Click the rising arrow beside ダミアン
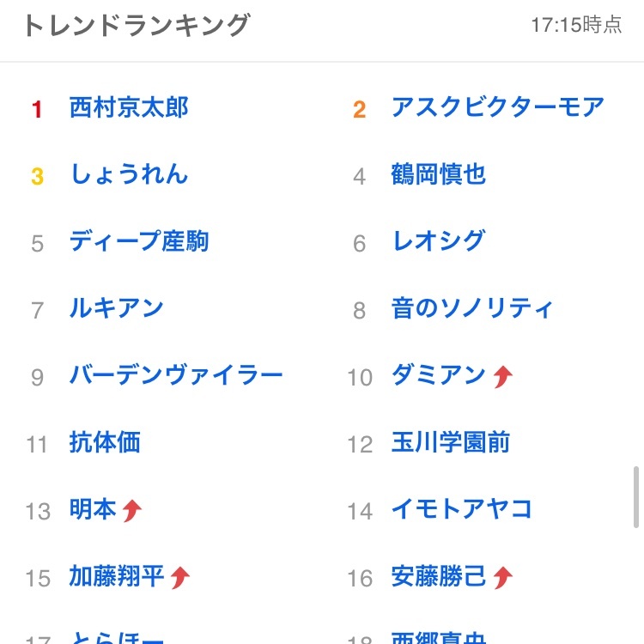The height and width of the screenshot is (644, 644). coord(502,377)
